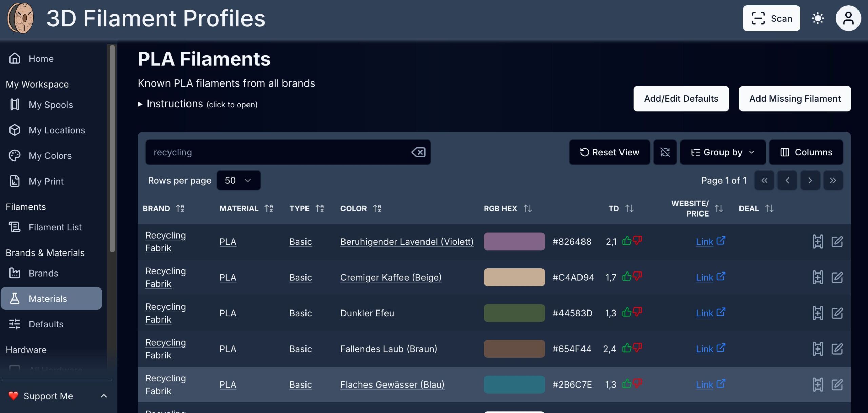
Task: Sort table by Brand column
Action: tap(180, 208)
